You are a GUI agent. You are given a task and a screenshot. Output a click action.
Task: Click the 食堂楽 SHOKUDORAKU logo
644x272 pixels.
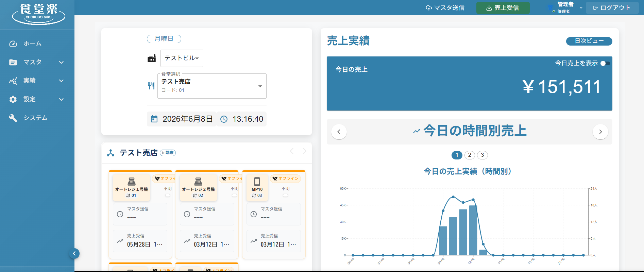click(x=39, y=14)
